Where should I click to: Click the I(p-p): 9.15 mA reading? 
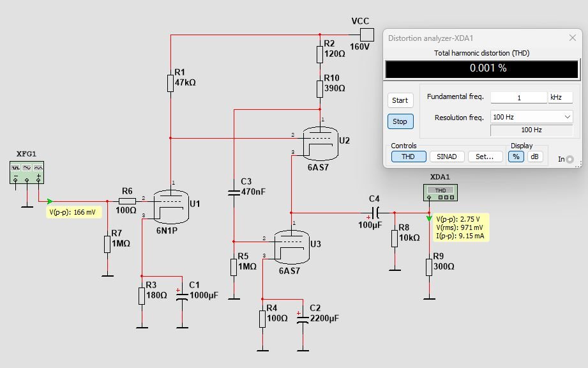(x=460, y=236)
